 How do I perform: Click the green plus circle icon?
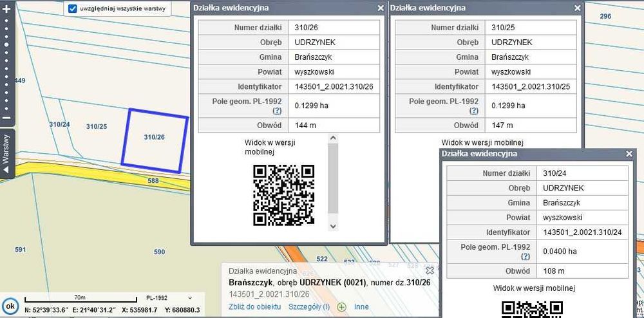click(341, 307)
